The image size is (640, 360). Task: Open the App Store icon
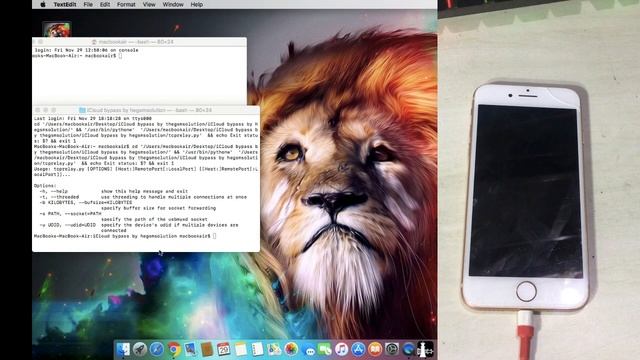[358, 349]
